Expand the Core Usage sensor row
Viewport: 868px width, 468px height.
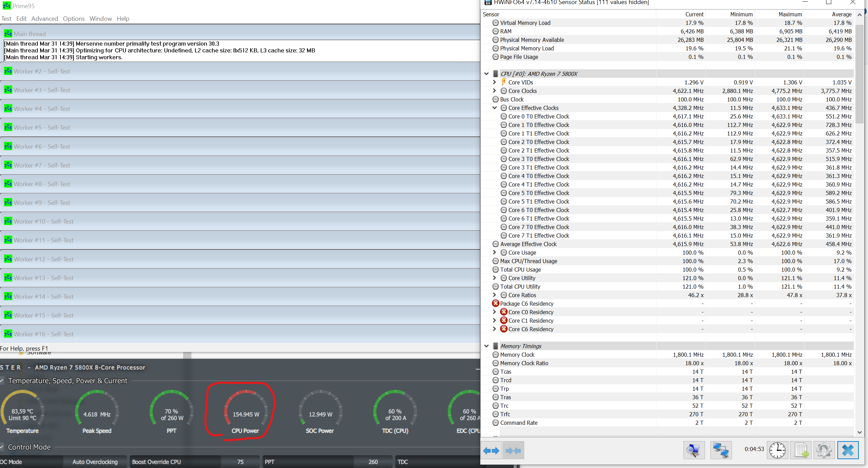point(495,253)
